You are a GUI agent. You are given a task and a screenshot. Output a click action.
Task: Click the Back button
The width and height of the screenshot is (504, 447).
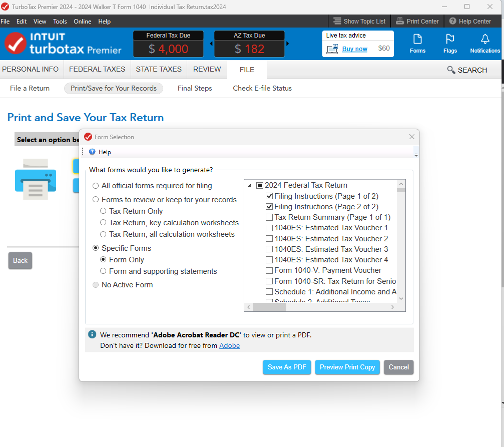[20, 260]
